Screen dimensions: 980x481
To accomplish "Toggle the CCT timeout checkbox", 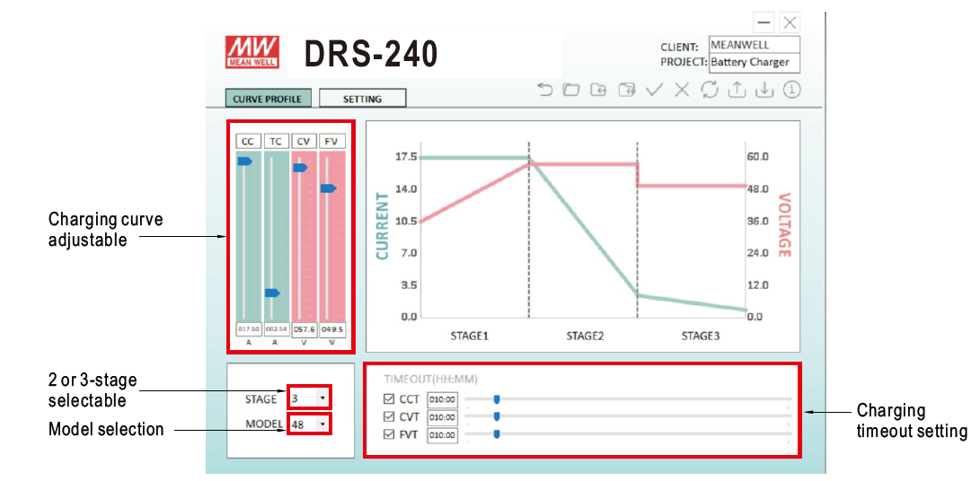I will pos(389,398).
